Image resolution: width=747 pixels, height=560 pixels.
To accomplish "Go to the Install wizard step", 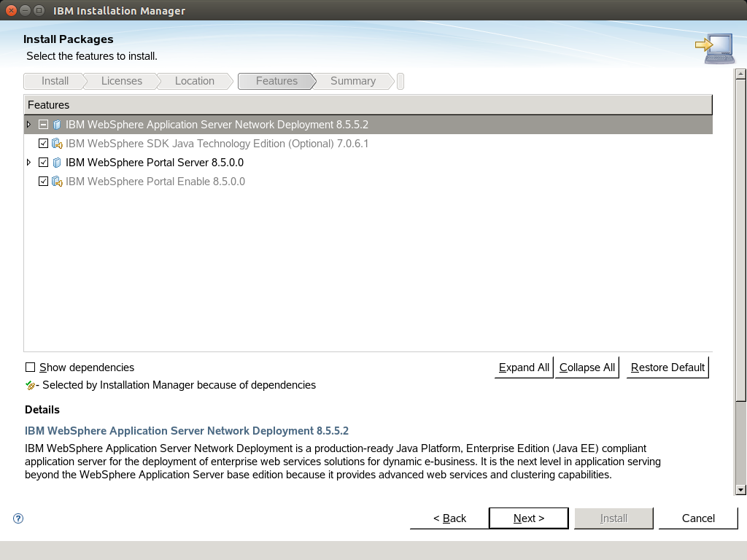I will click(x=55, y=81).
